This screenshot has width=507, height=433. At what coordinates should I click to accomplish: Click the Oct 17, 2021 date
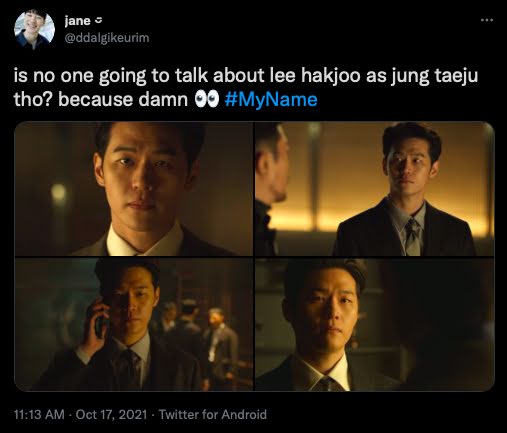tap(111, 414)
